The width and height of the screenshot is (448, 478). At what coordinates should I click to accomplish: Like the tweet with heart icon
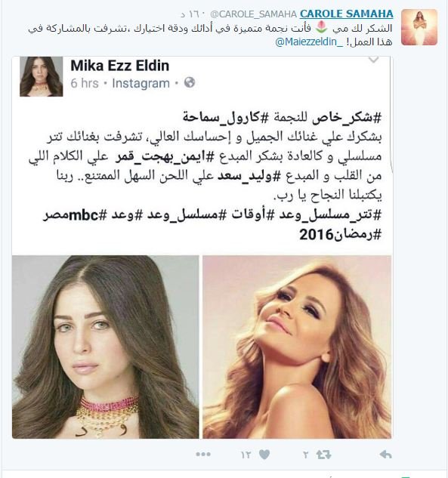pyautogui.click(x=264, y=455)
